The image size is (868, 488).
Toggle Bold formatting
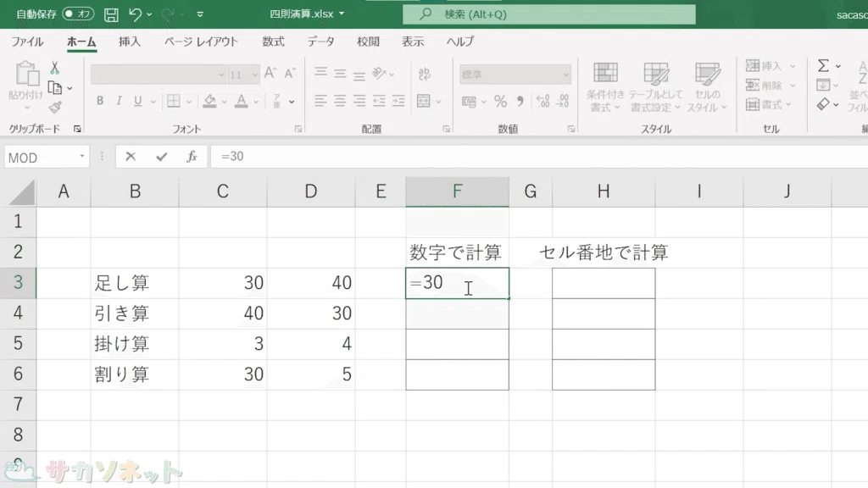pyautogui.click(x=100, y=101)
